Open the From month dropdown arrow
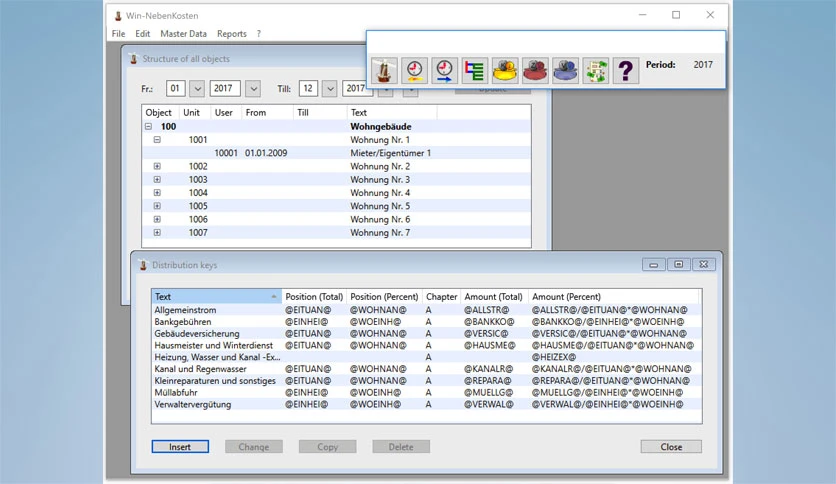 (x=197, y=88)
